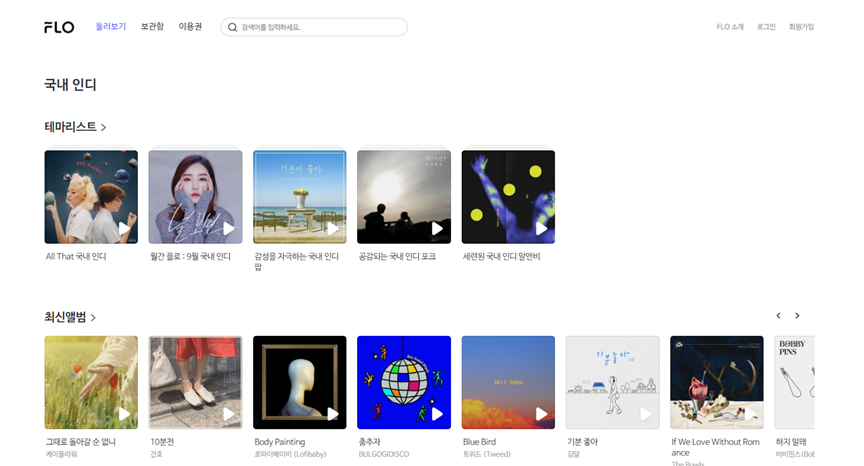Play the 10분전 album

tap(228, 414)
